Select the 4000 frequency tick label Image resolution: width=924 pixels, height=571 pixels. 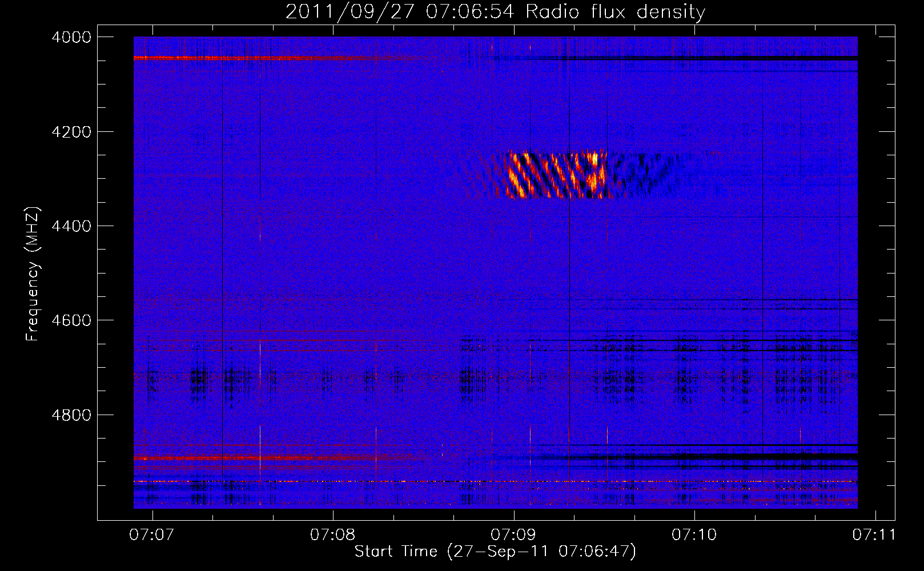(x=71, y=37)
